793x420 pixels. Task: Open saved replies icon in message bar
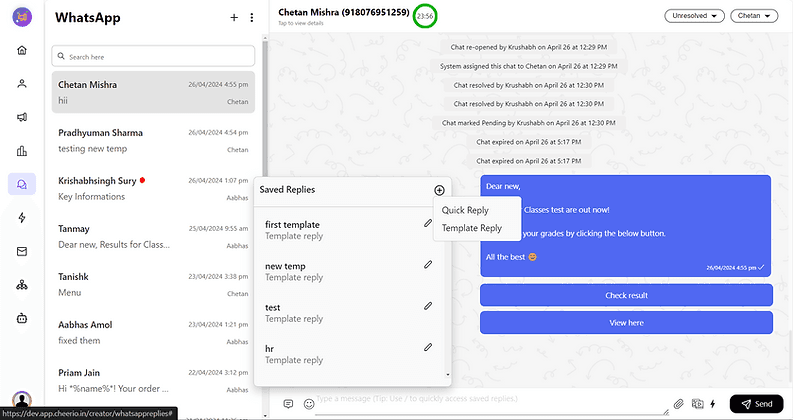coord(288,404)
